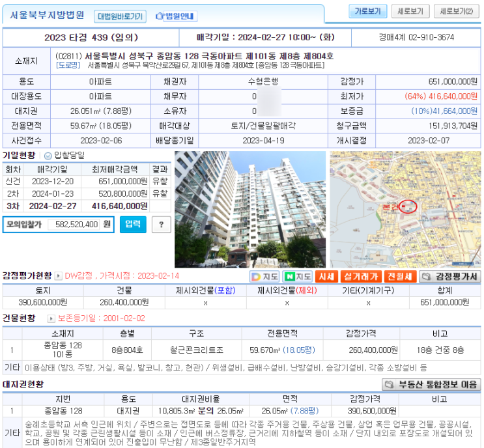484x448 pixels.
Task: Click 채권자 수협은행 cell
Action: tap(263, 82)
